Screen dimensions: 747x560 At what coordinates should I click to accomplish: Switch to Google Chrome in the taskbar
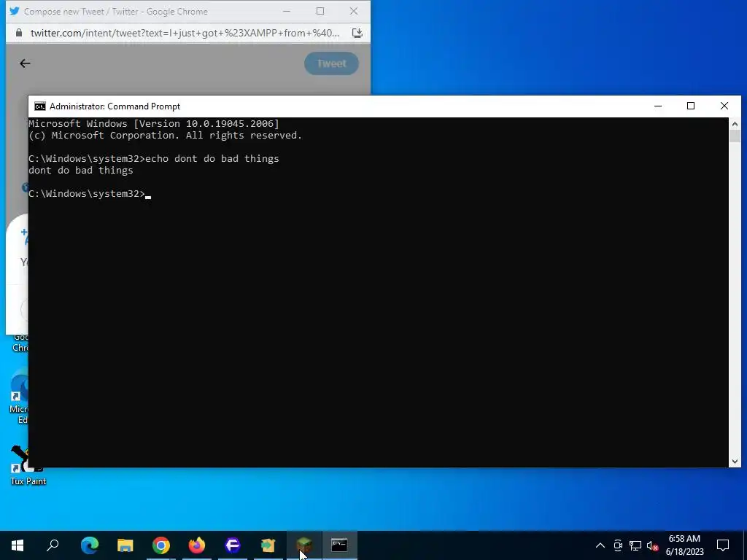tap(161, 545)
